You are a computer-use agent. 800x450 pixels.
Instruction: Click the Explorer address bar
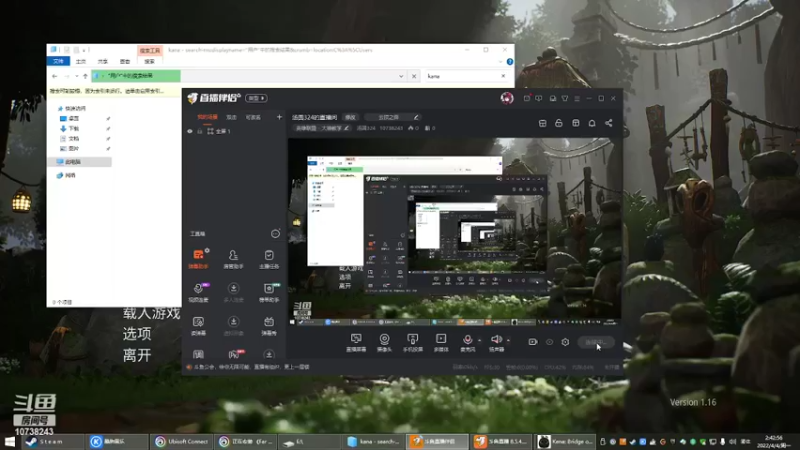pos(247,76)
